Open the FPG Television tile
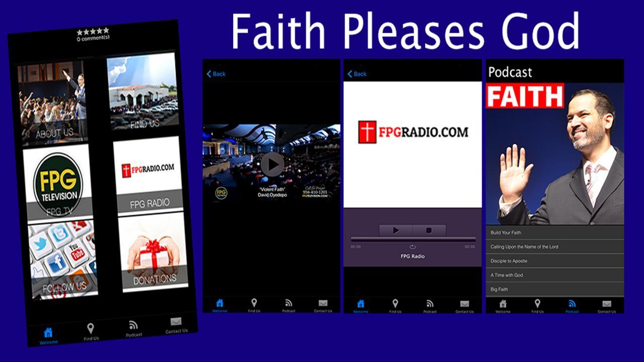Viewport: 644px width, 362px height. click(x=58, y=182)
